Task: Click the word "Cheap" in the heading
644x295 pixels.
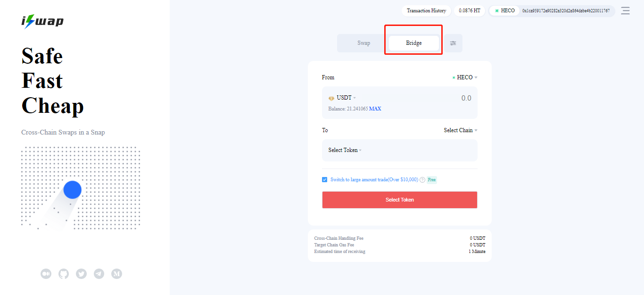Action: point(52,105)
